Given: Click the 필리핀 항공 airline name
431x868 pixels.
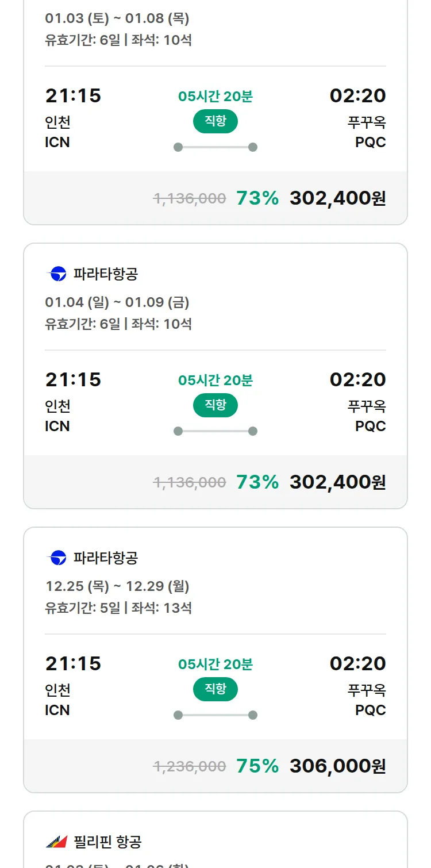Looking at the screenshot, I should click(x=107, y=842).
